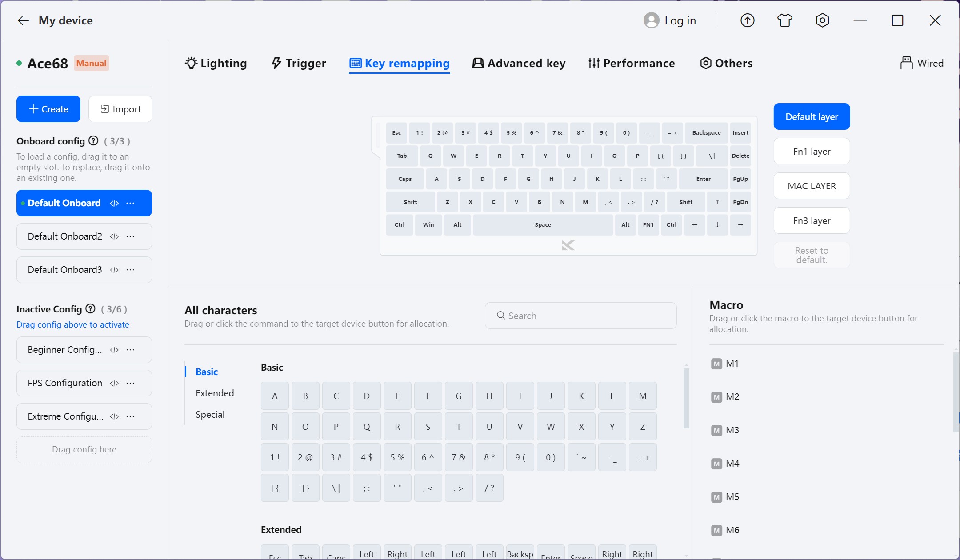Viewport: 960px width, 560px height.
Task: Click the M icon beside macro M3
Action: (716, 431)
